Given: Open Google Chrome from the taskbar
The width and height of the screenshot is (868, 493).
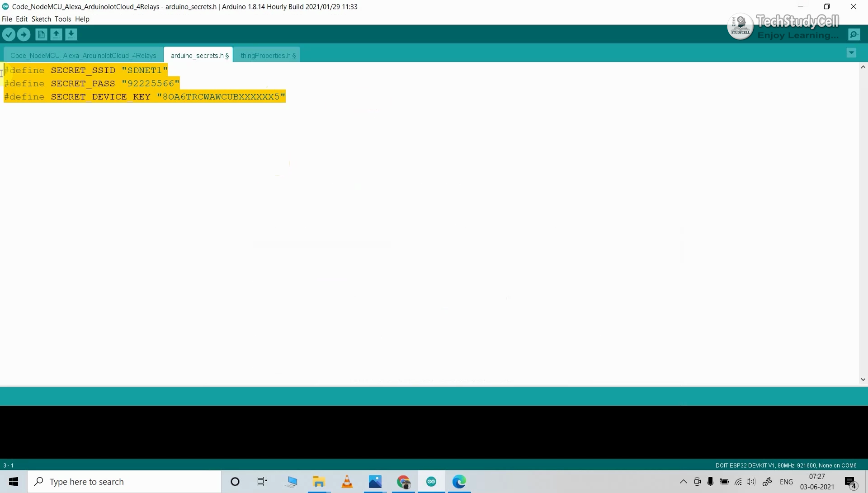Looking at the screenshot, I should tap(403, 482).
